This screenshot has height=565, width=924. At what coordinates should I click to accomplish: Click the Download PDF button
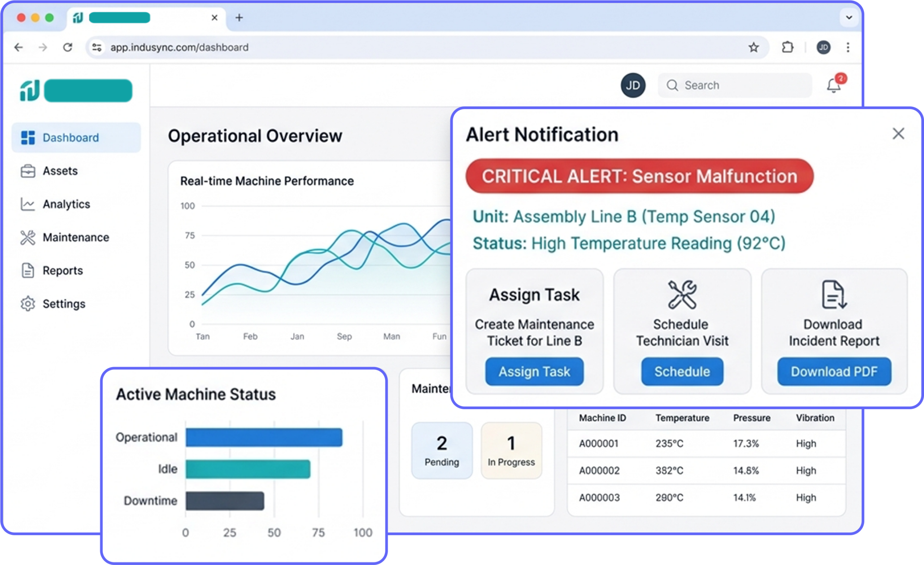(834, 372)
